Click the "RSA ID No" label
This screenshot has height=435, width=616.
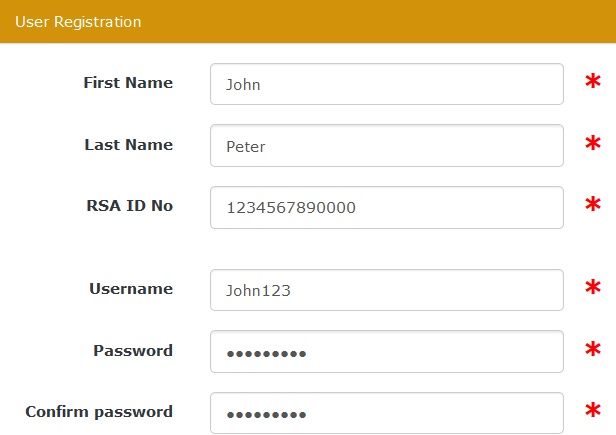(x=130, y=206)
